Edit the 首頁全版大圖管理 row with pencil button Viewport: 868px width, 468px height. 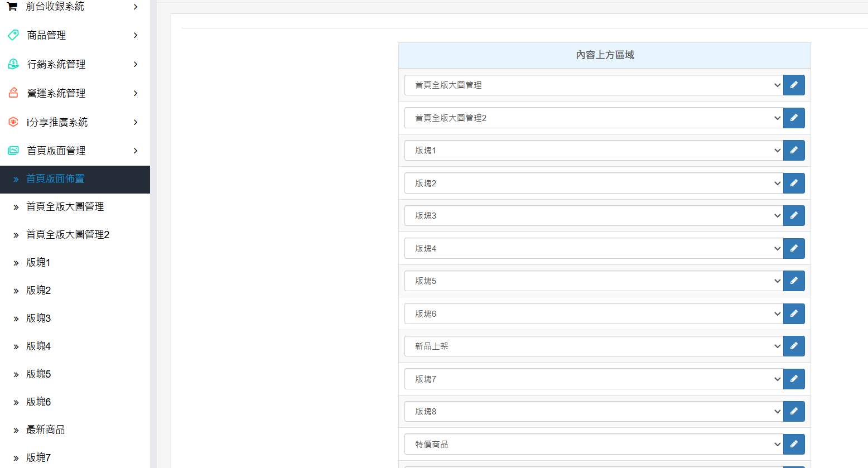pyautogui.click(x=794, y=85)
